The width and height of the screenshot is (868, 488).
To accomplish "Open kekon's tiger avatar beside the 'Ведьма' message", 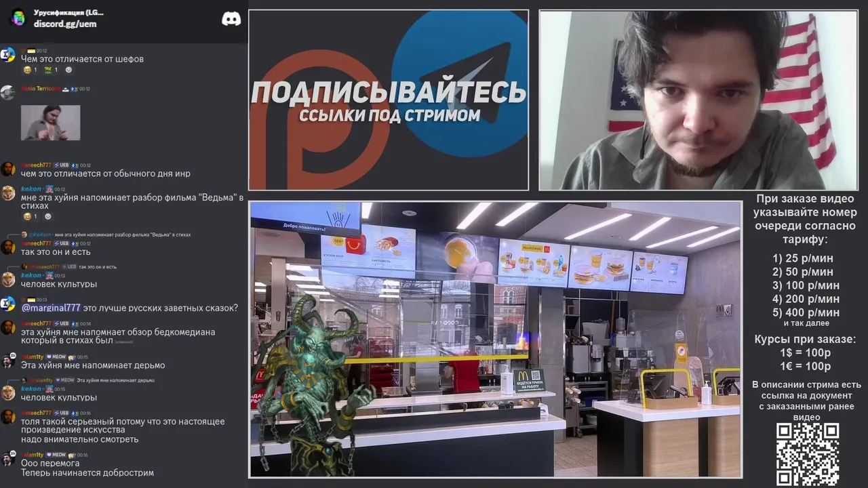I will click(8, 193).
